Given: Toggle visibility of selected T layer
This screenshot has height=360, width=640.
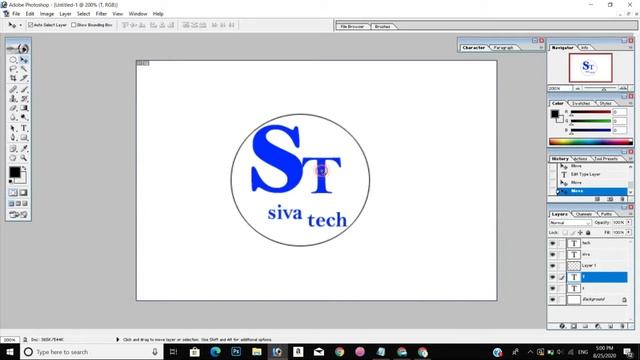Looking at the screenshot, I should click(x=553, y=277).
